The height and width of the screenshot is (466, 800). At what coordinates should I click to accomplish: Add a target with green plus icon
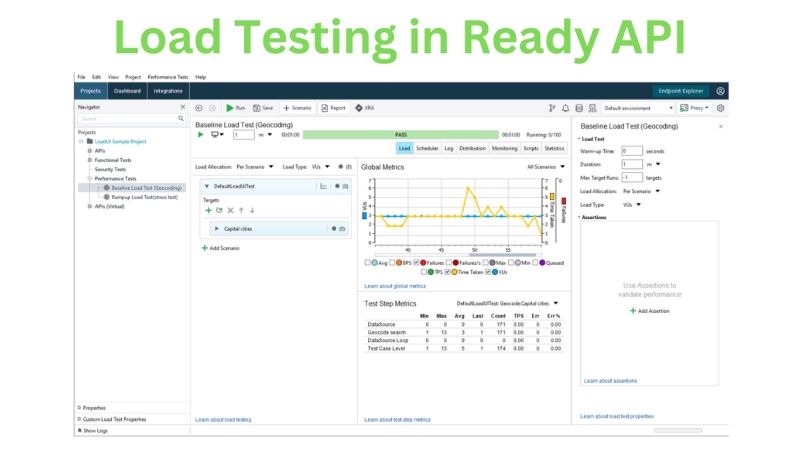(x=208, y=210)
